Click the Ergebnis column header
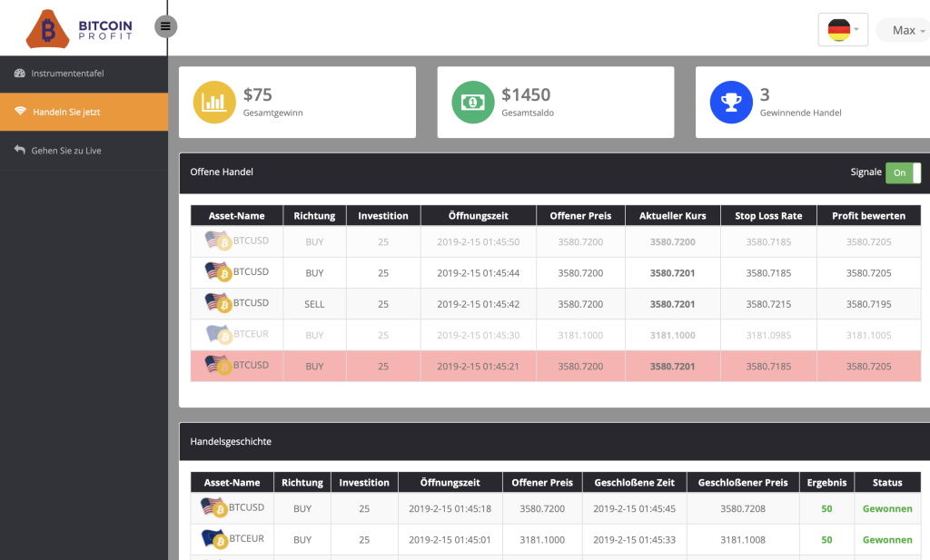This screenshot has height=560, width=930. [826, 483]
